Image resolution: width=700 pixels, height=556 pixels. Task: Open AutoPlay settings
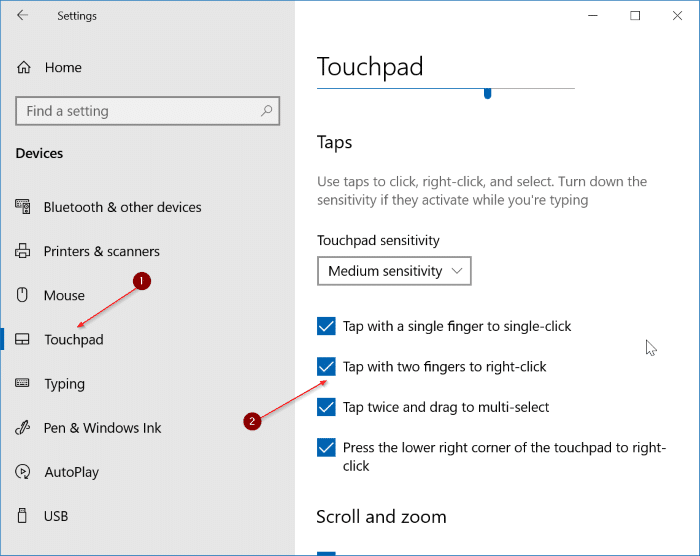[71, 472]
